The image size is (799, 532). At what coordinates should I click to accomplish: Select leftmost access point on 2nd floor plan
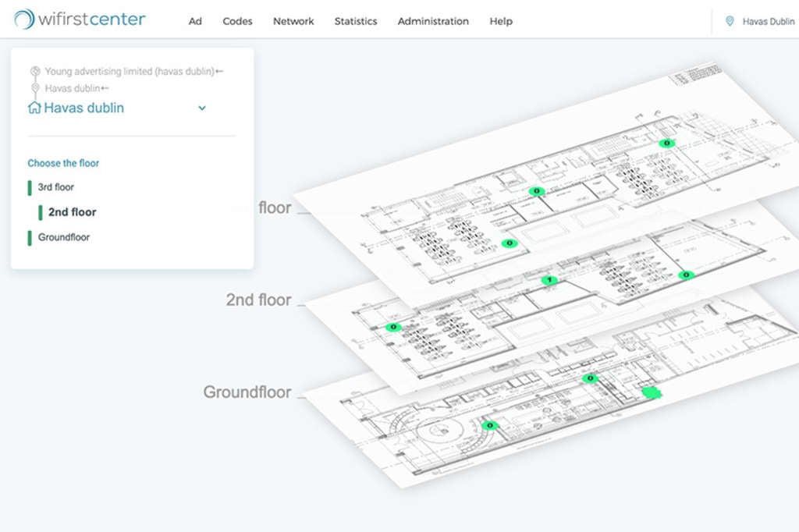393,328
